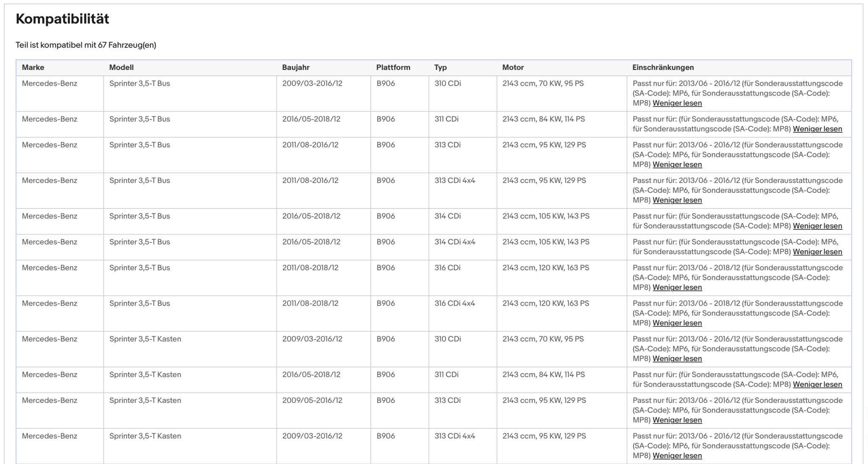Click Weniger lesen for 311 CDi Bus
The width and height of the screenshot is (868, 464).
click(817, 129)
